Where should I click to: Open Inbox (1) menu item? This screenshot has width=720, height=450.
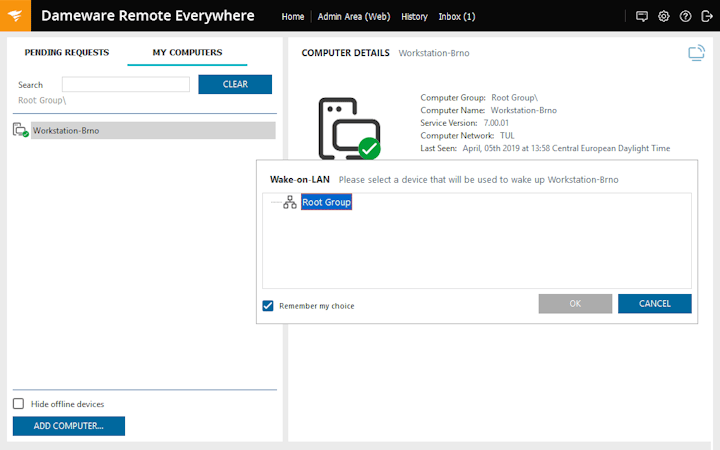(x=457, y=17)
